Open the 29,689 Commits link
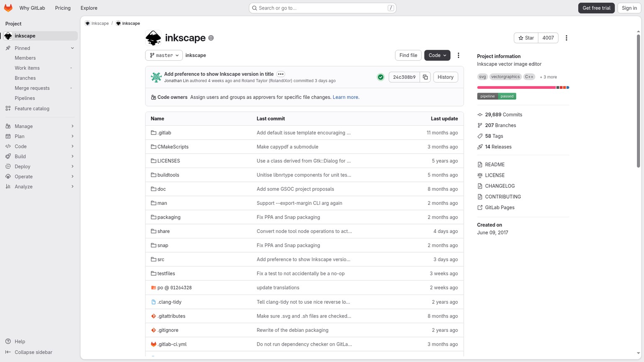This screenshot has width=644, height=362. tap(504, 115)
